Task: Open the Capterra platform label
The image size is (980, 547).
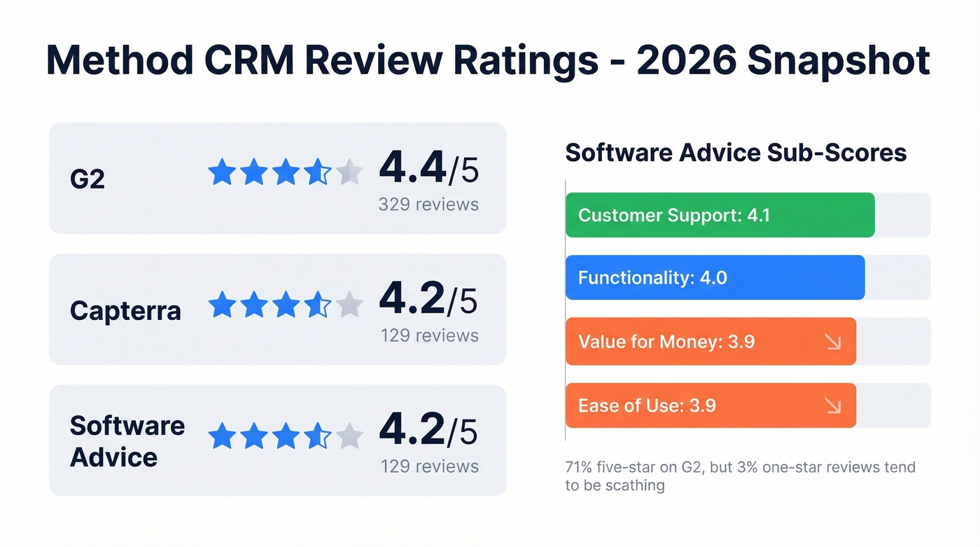Action: click(125, 310)
